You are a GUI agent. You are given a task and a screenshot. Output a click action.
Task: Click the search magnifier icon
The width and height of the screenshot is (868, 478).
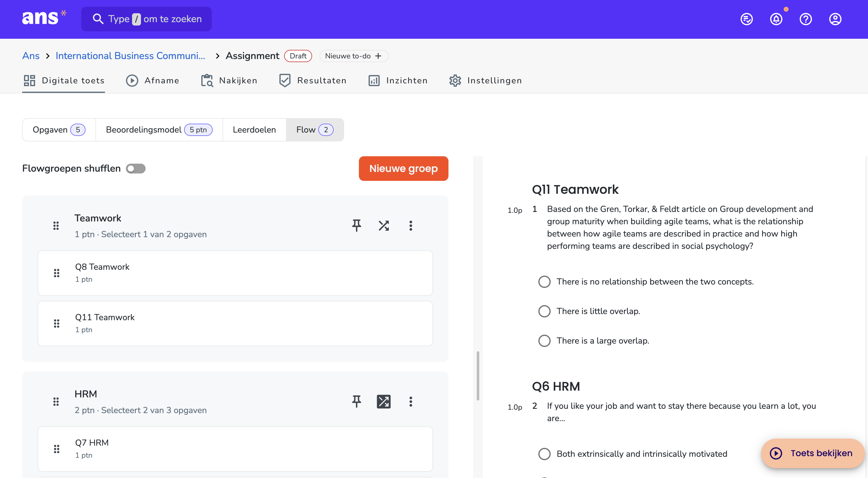click(x=98, y=19)
